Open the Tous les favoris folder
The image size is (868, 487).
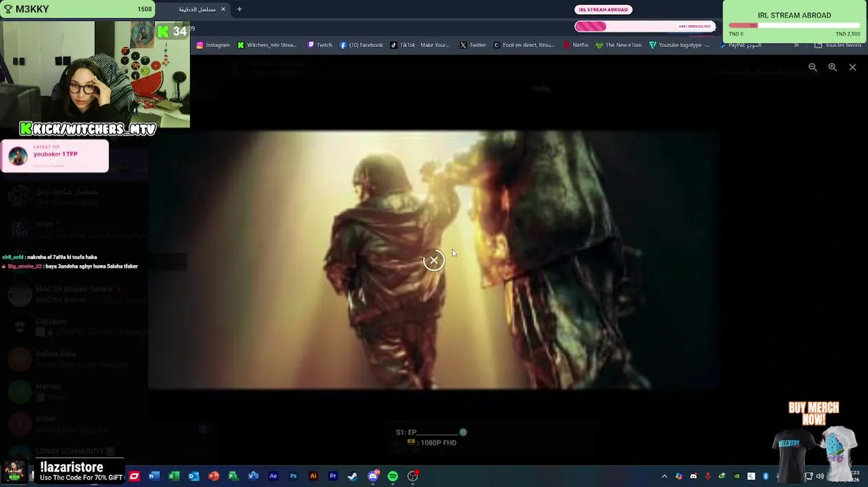tap(838, 45)
